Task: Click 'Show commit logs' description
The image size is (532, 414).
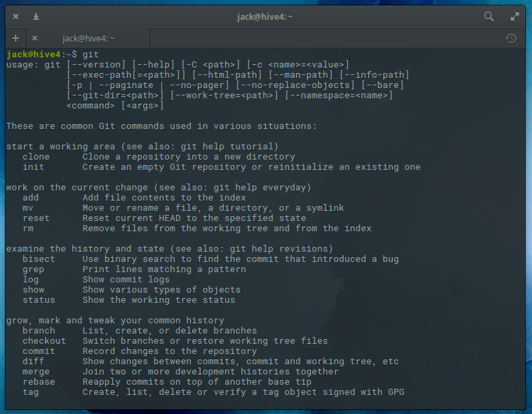Action: click(x=126, y=279)
